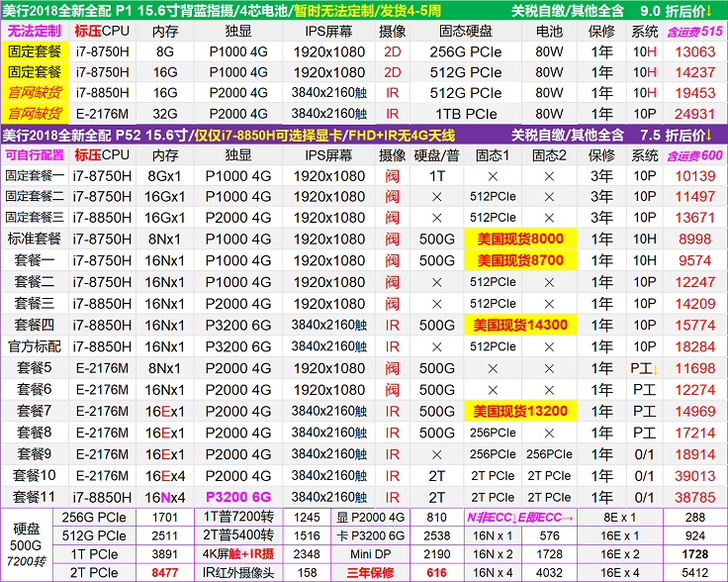The width and height of the screenshot is (728, 582).
Task: Click the 官方标配 row label
Action: point(34,346)
